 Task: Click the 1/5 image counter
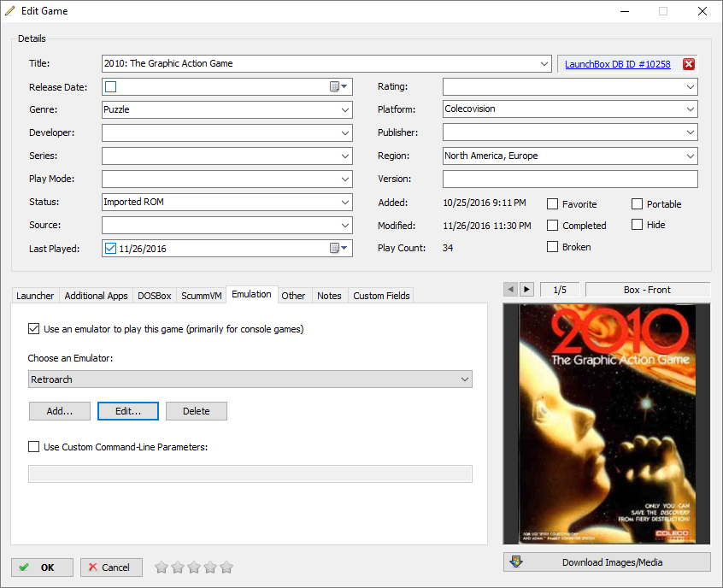coord(560,290)
